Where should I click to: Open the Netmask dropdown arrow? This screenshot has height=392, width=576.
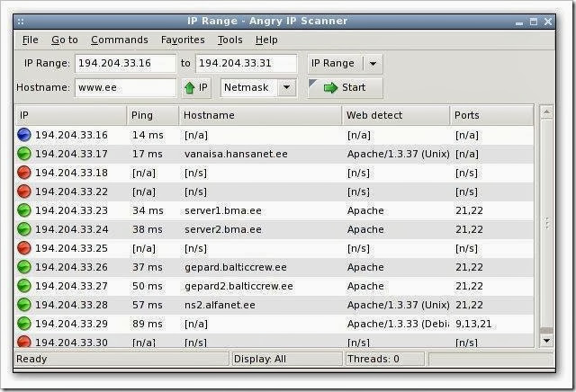[287, 88]
